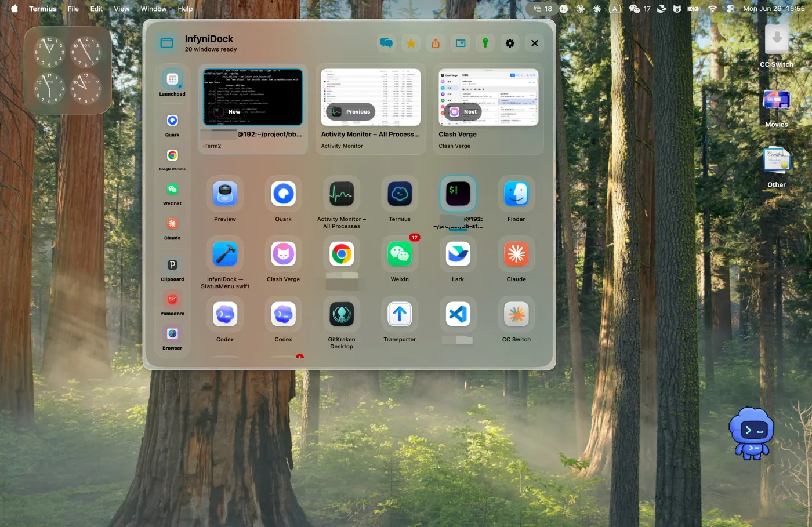The width and height of the screenshot is (812, 527).
Task: Switch to Termius in the app grid
Action: click(x=400, y=194)
